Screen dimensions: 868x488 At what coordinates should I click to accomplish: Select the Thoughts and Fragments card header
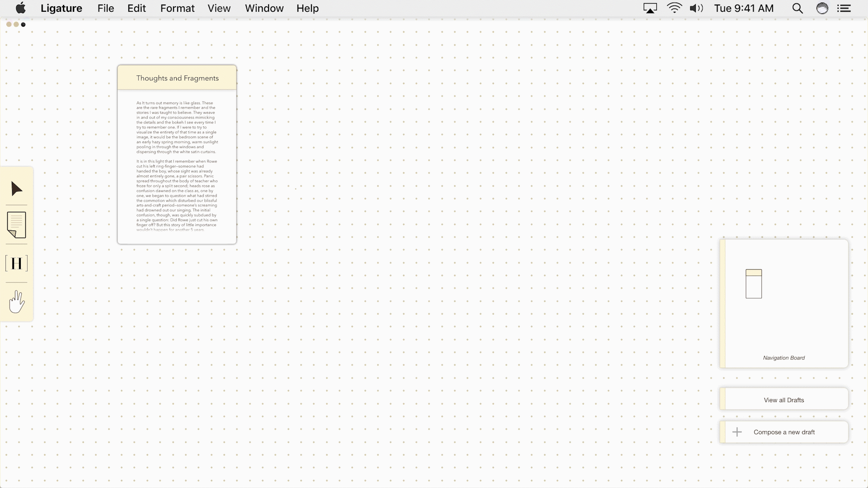pyautogui.click(x=177, y=78)
